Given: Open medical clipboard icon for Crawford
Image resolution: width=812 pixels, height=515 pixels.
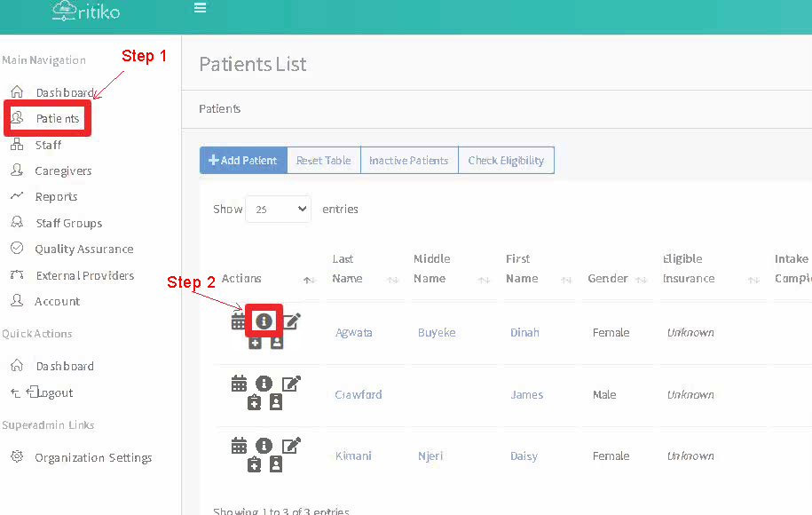Looking at the screenshot, I should click(x=255, y=402).
